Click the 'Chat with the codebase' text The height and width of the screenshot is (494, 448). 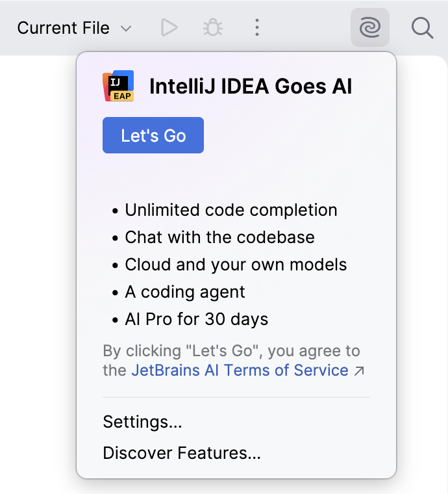click(x=219, y=237)
